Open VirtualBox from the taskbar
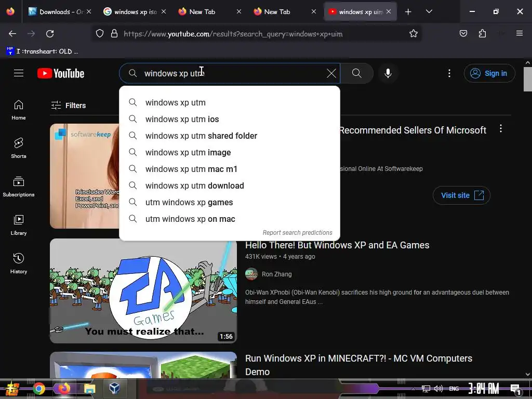This screenshot has width=532, height=399. tap(114, 388)
